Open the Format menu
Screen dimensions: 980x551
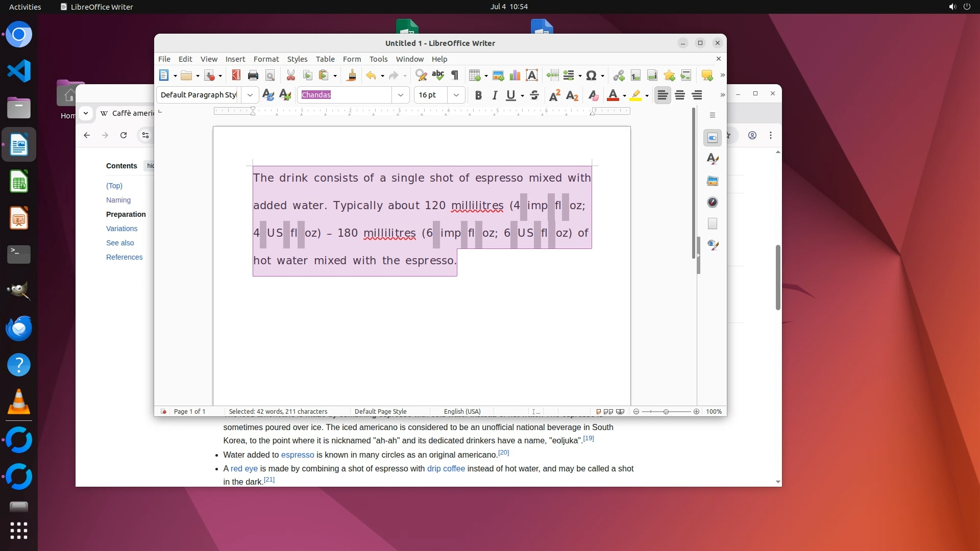(x=266, y=59)
